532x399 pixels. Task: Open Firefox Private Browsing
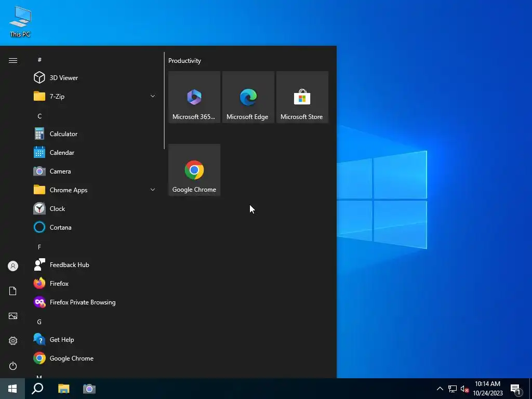click(x=95, y=302)
